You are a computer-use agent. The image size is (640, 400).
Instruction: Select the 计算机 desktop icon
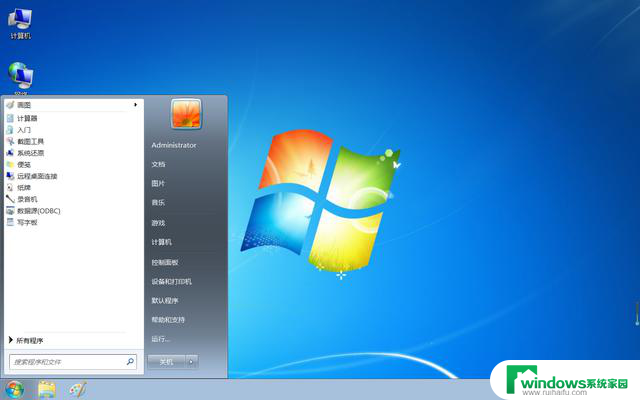tap(20, 24)
